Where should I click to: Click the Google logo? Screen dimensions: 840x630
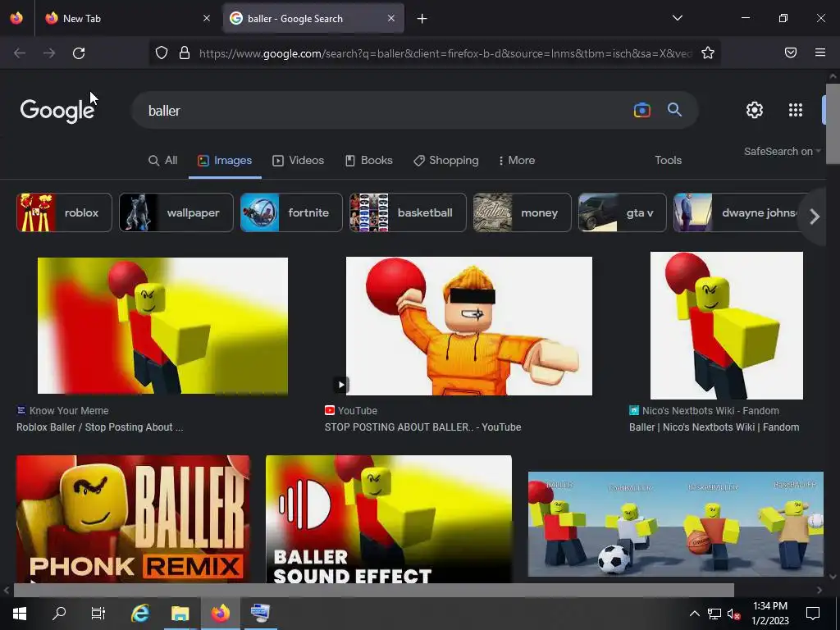tap(57, 111)
